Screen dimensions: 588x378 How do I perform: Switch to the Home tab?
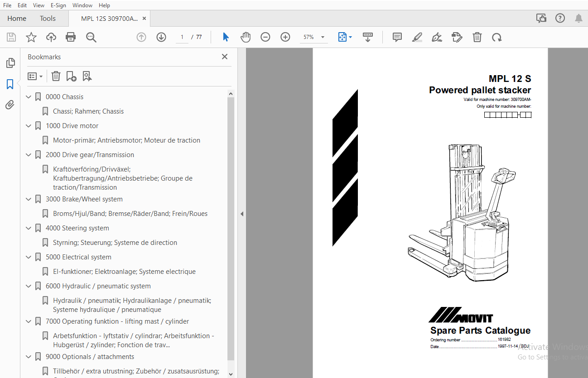[17, 19]
